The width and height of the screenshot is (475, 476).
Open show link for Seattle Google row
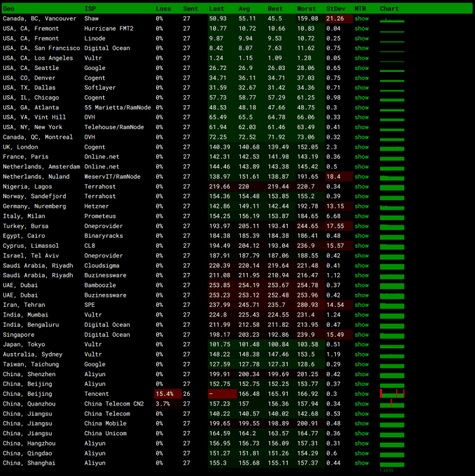tap(362, 68)
